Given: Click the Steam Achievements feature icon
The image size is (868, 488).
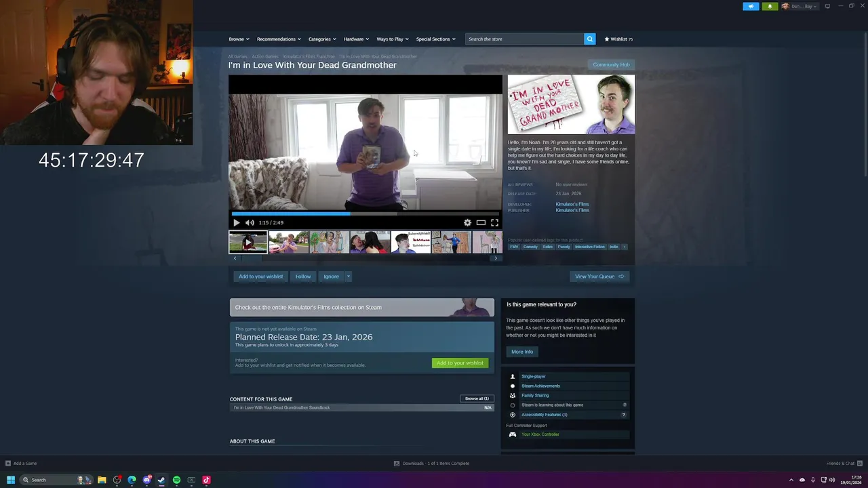Looking at the screenshot, I should (513, 386).
